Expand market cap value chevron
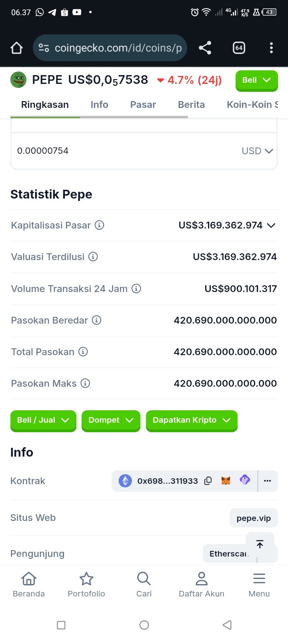The height and width of the screenshot is (644, 288). (271, 225)
